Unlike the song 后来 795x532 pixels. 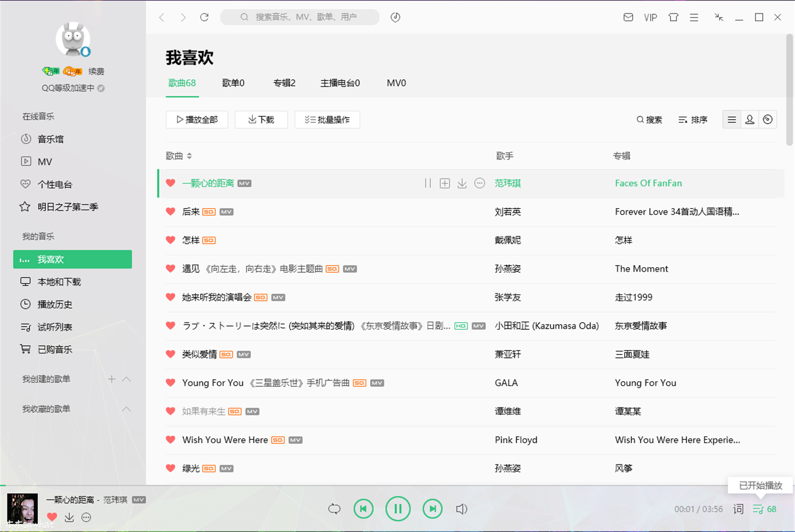click(170, 212)
